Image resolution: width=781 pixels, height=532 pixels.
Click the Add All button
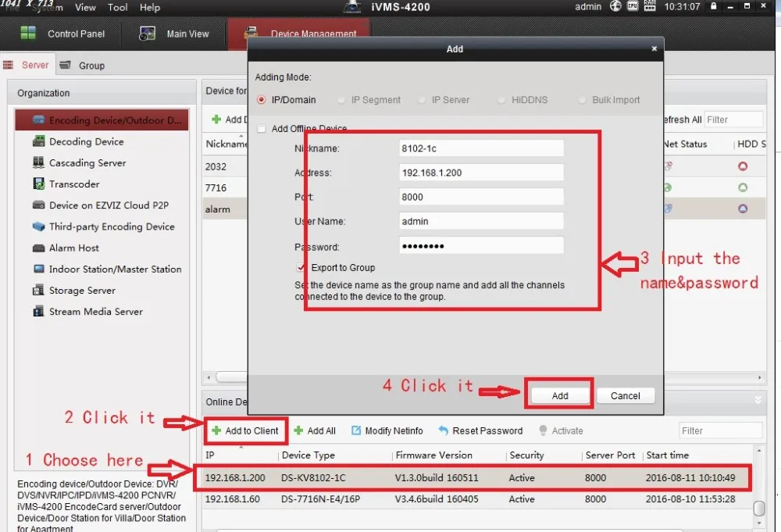coord(315,430)
